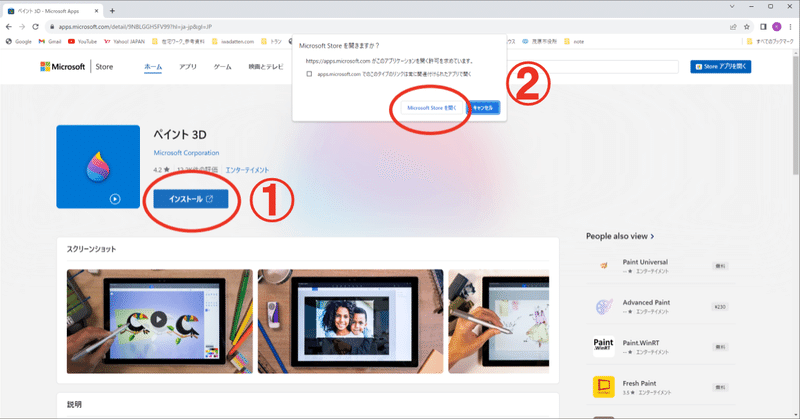800x419 pixels.
Task: Click the Store search input field
Action: pos(592,66)
